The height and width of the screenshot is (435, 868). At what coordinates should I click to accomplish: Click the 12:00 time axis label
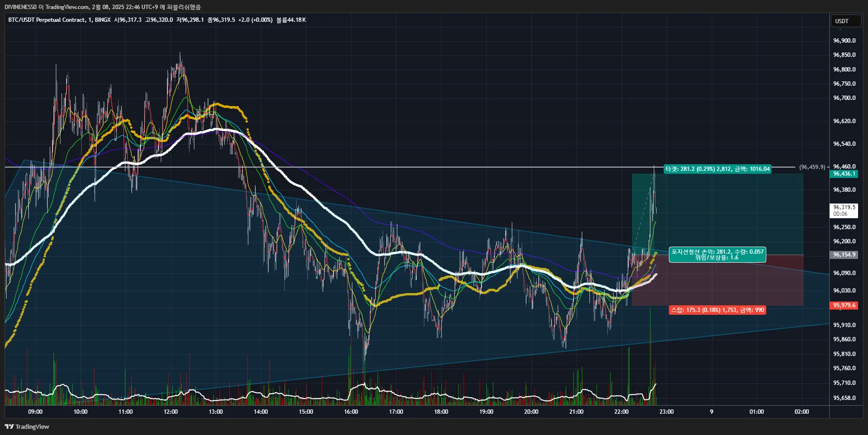coord(171,412)
